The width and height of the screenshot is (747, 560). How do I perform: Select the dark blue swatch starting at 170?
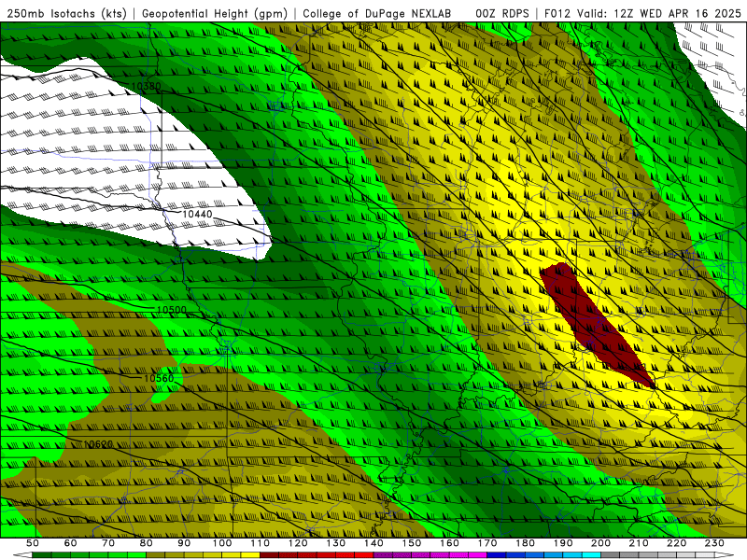(497, 554)
